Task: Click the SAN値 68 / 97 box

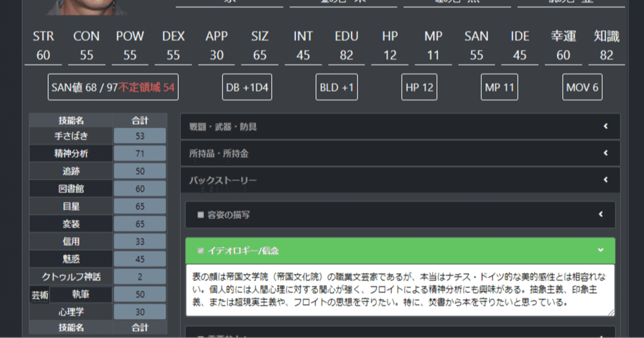Action: [113, 88]
